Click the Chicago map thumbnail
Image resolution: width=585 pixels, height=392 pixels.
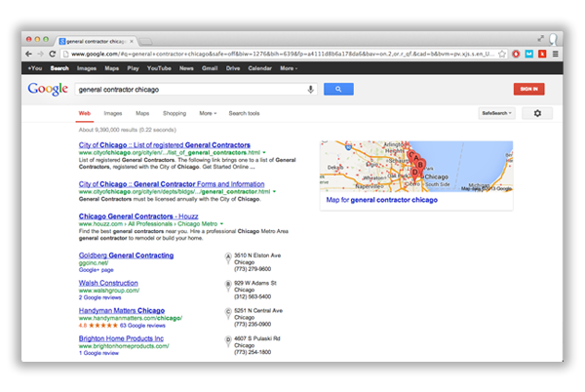[416, 167]
